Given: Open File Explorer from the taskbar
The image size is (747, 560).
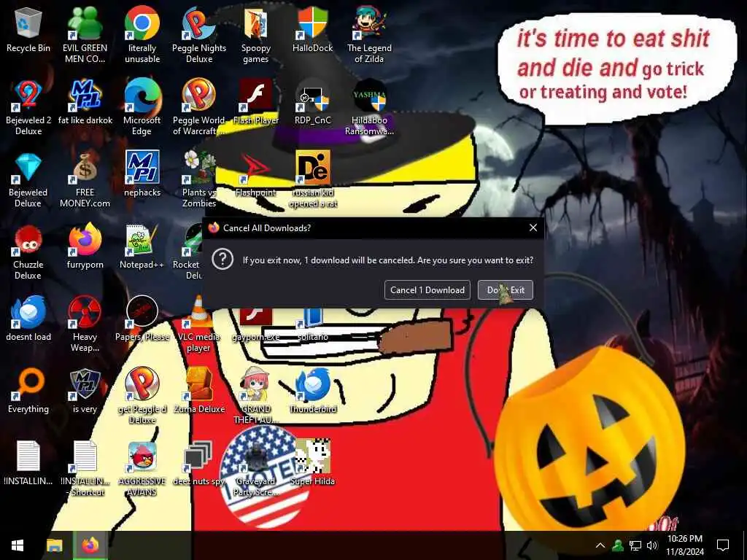Looking at the screenshot, I should tap(54, 545).
